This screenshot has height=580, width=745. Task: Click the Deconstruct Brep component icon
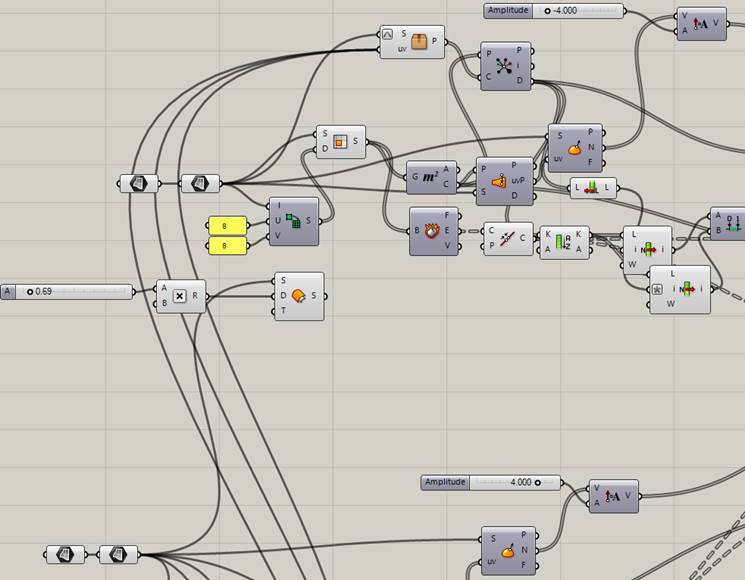click(x=434, y=231)
